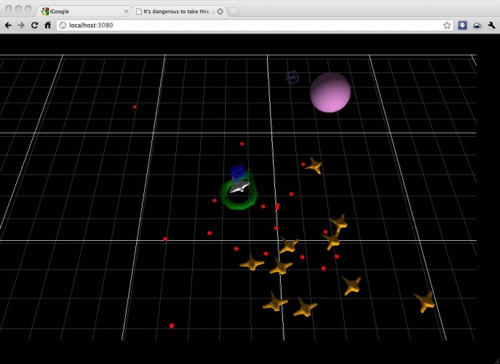This screenshot has height=364, width=500.
Task: Open the wrench settings menu
Action: pos(491,25)
